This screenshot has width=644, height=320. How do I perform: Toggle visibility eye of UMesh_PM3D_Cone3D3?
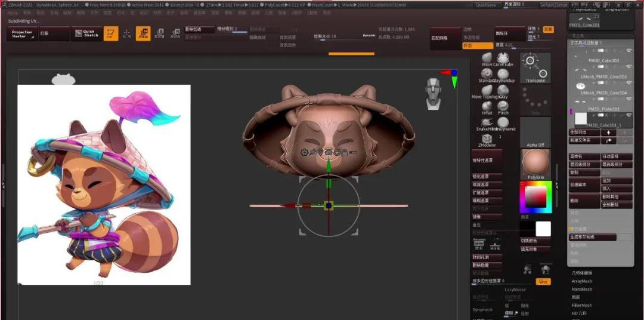tap(628, 67)
